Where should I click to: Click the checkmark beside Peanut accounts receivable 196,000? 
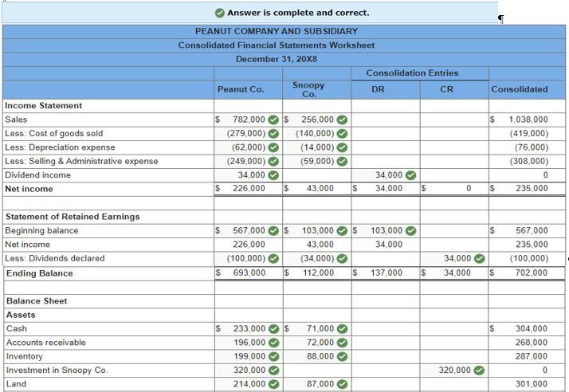[x=273, y=343]
